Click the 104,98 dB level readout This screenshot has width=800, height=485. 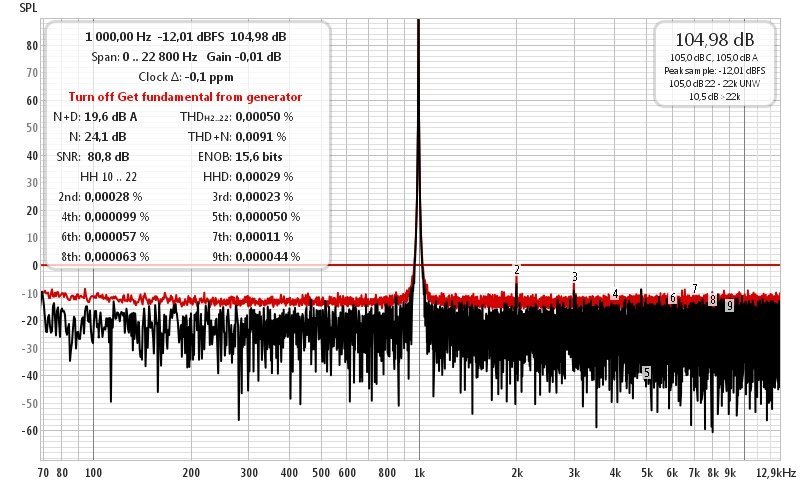[x=715, y=41]
